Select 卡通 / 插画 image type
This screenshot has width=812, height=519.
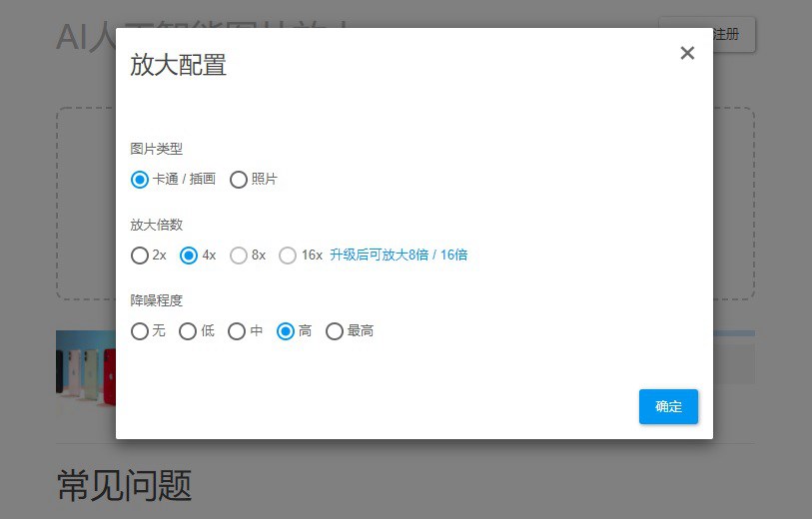pyautogui.click(x=139, y=180)
